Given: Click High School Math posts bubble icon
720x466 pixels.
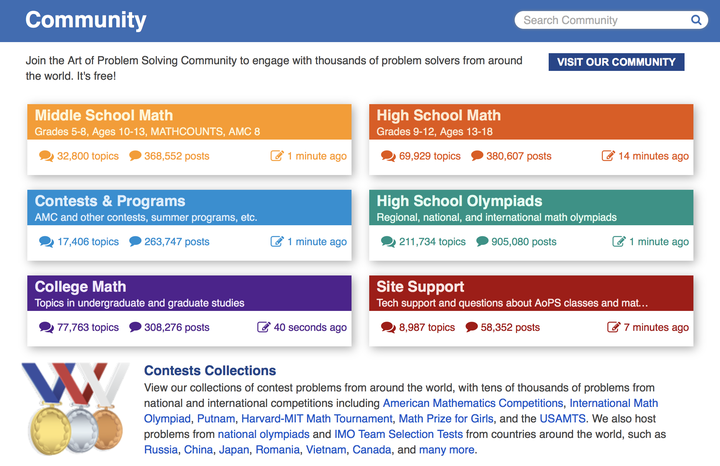Looking at the screenshot, I should 476,156.
